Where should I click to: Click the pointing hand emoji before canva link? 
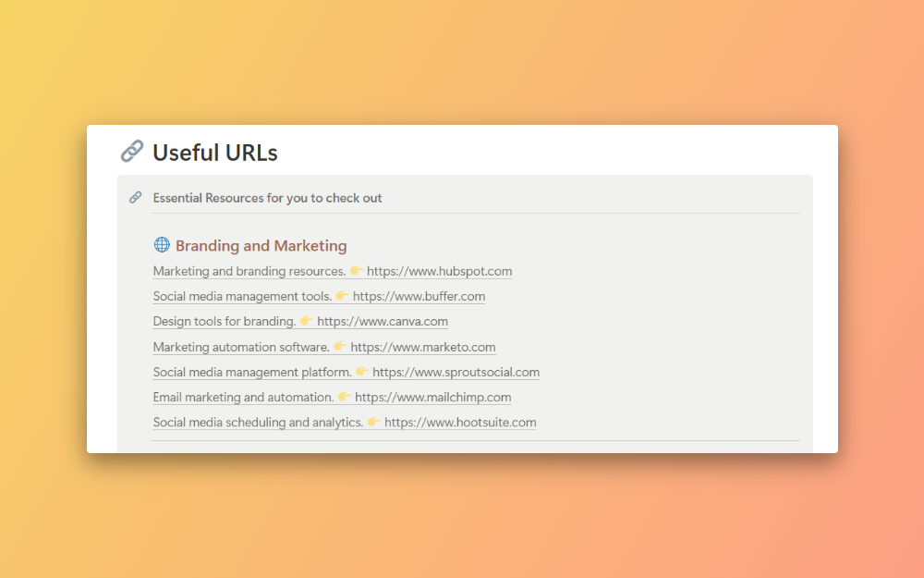[307, 321]
